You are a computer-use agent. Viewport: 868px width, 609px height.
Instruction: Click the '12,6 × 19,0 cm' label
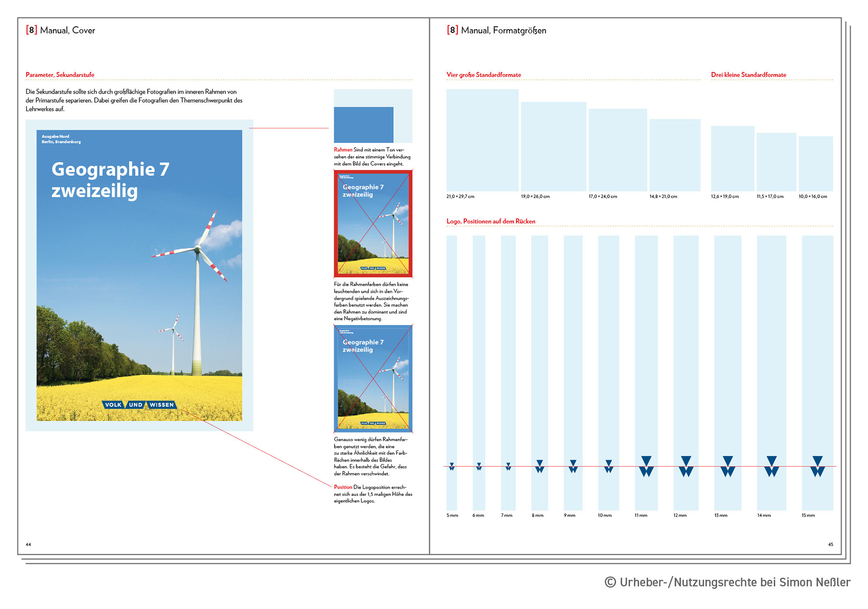[x=725, y=196]
